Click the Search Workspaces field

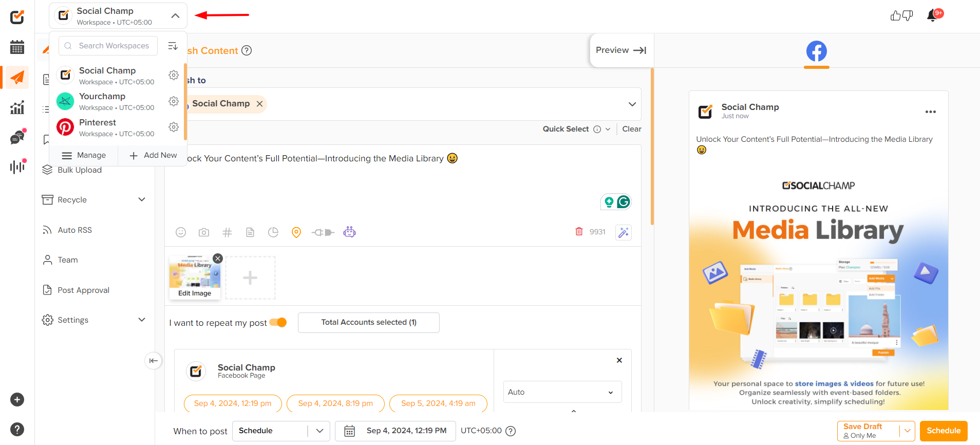point(108,46)
